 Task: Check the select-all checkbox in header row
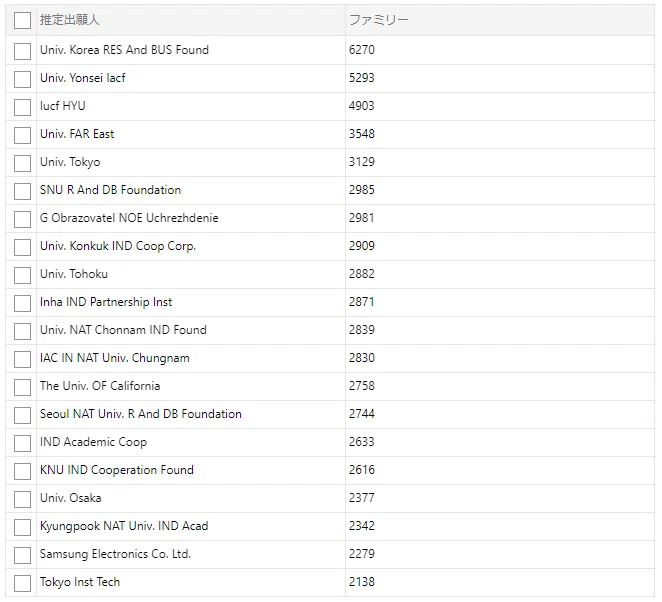click(22, 20)
